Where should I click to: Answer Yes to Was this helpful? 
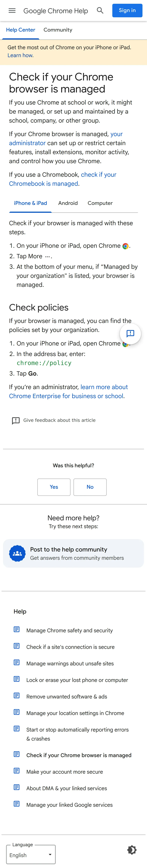(54, 487)
